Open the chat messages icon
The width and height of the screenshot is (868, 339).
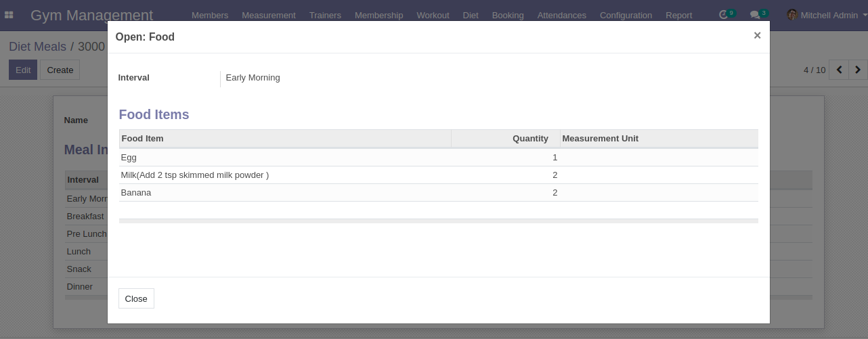(756, 14)
